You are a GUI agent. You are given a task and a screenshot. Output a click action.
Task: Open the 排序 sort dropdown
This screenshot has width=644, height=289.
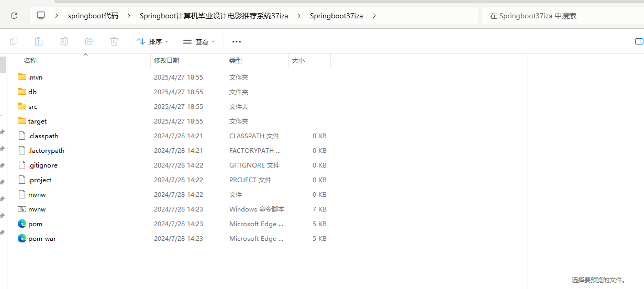(x=152, y=41)
